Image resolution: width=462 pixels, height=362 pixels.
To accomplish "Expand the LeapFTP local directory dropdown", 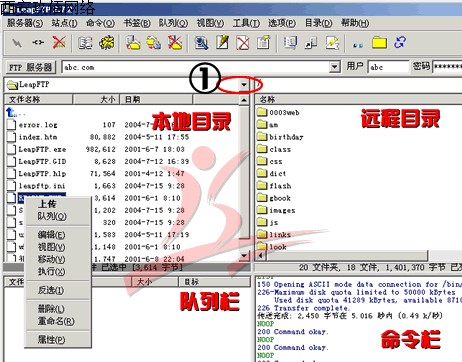I will 244,85.
